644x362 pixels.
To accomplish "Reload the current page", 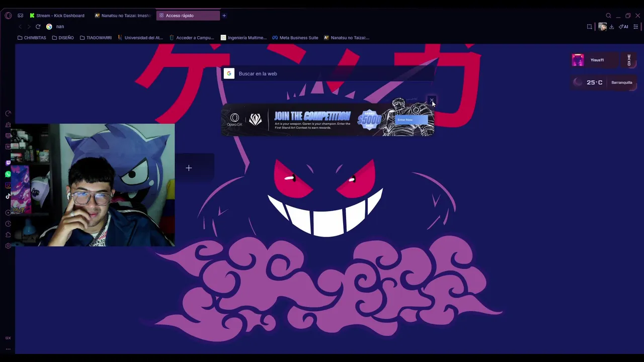I will point(38,27).
